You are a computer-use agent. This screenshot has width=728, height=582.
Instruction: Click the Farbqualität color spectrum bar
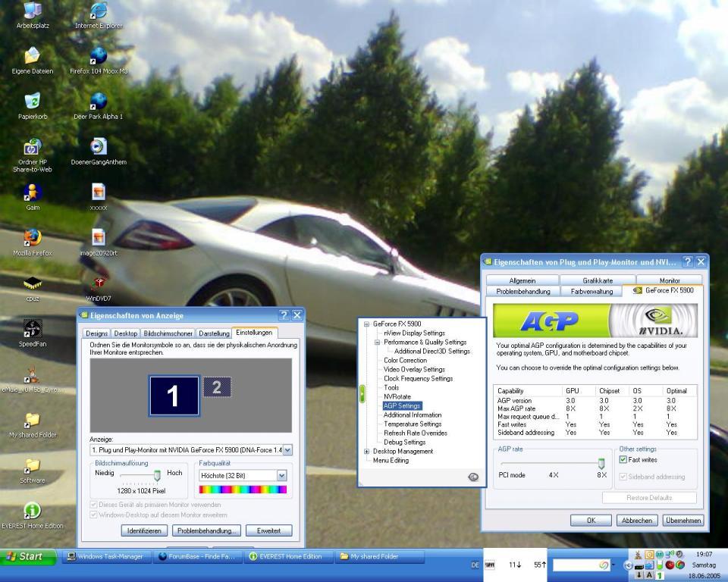click(243, 490)
